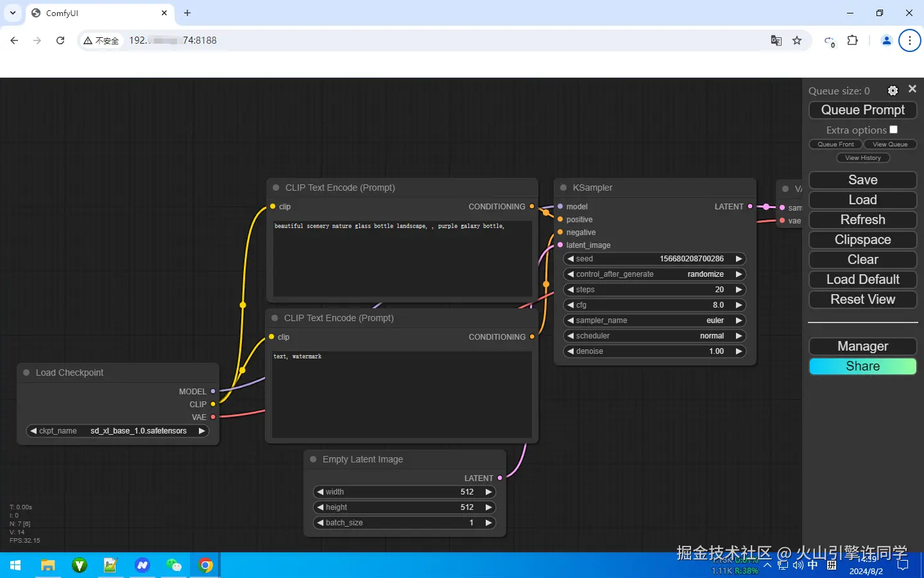Image resolution: width=924 pixels, height=578 pixels.
Task: Increase batch_size with right arrow
Action: pyautogui.click(x=488, y=523)
